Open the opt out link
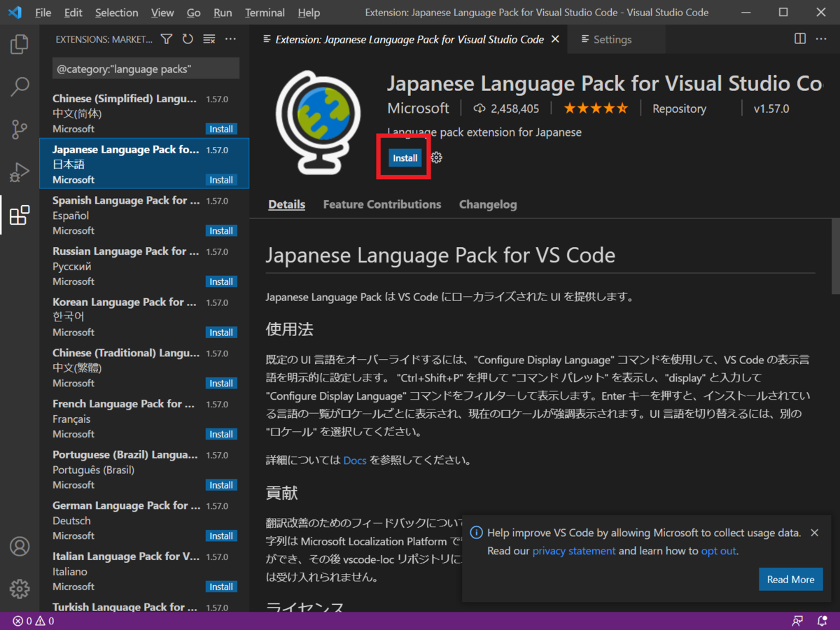 pos(718,551)
